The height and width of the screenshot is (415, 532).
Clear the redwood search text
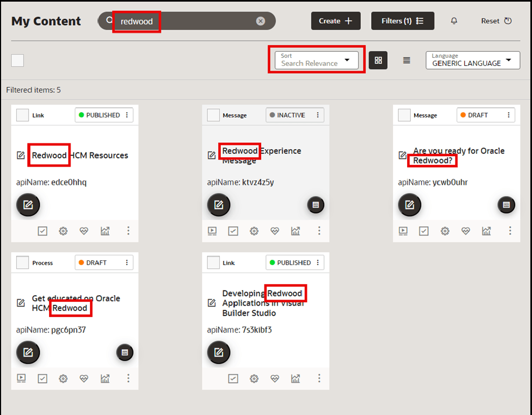click(260, 21)
